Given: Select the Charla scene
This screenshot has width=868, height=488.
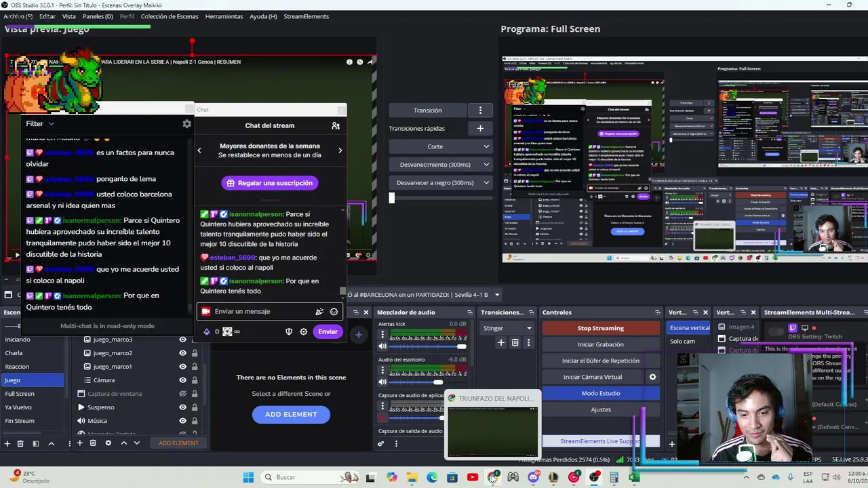Looking at the screenshot, I should coord(32,353).
